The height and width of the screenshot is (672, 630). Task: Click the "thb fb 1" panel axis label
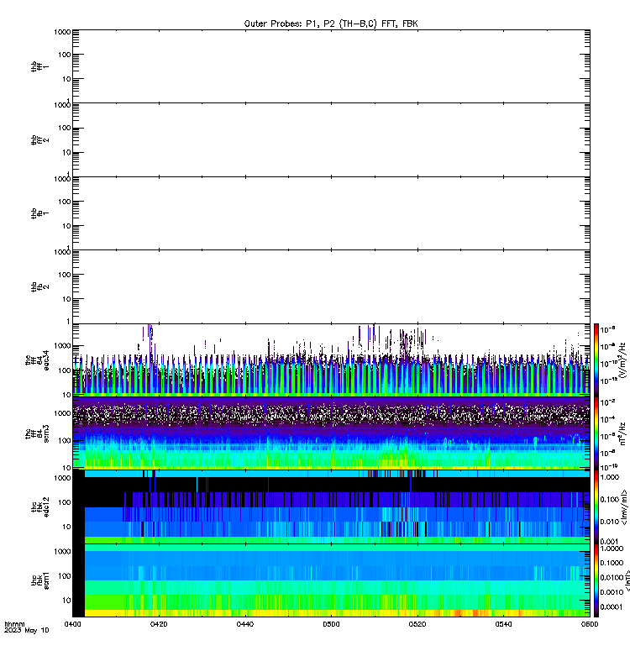pyautogui.click(x=39, y=213)
